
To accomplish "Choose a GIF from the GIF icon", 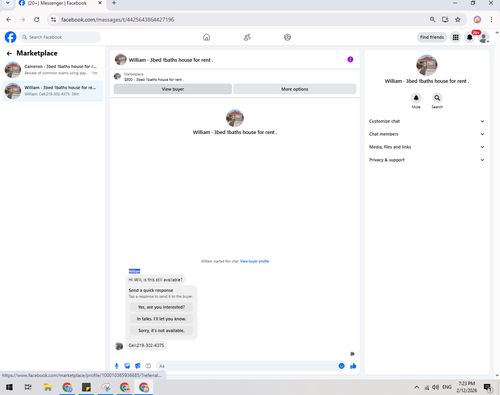I will (148, 366).
